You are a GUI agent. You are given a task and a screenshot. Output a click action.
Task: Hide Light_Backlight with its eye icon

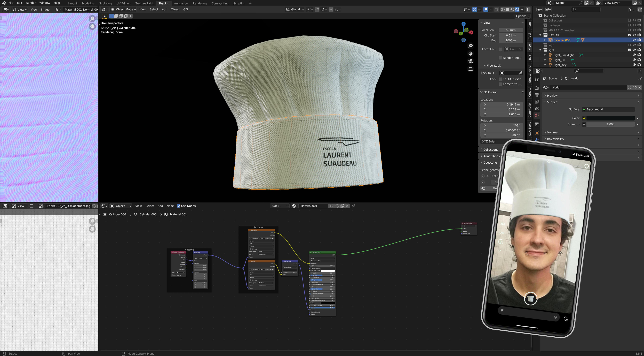click(x=634, y=55)
